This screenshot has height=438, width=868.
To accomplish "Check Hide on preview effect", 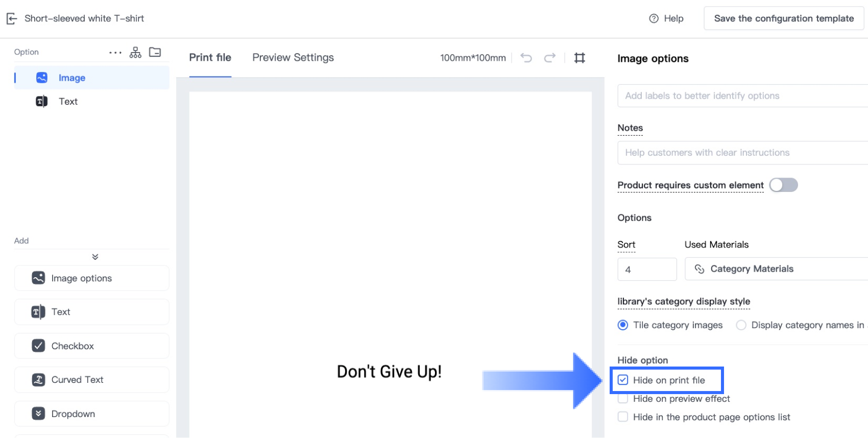I will [x=623, y=399].
